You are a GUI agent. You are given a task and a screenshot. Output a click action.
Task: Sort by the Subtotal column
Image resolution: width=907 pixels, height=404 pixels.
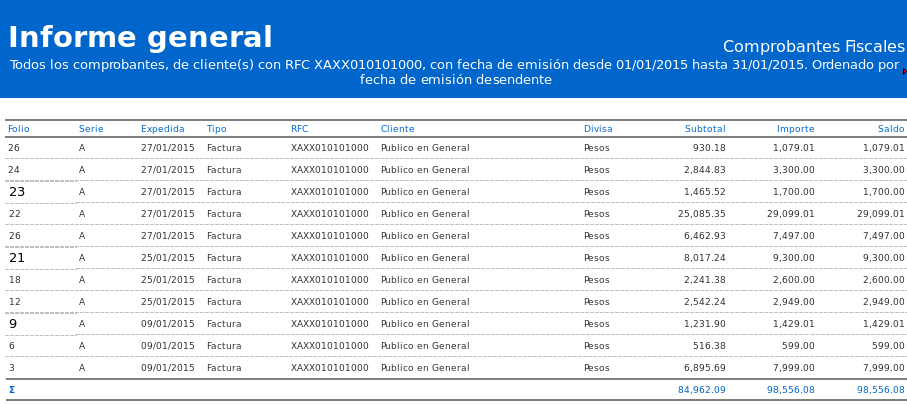(x=705, y=129)
